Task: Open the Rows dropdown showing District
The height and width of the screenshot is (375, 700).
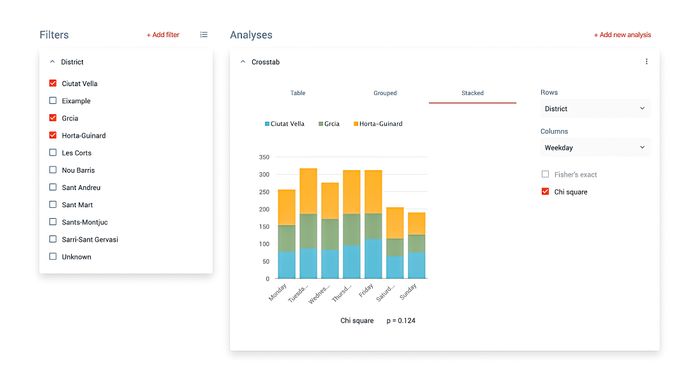Action: (x=595, y=108)
